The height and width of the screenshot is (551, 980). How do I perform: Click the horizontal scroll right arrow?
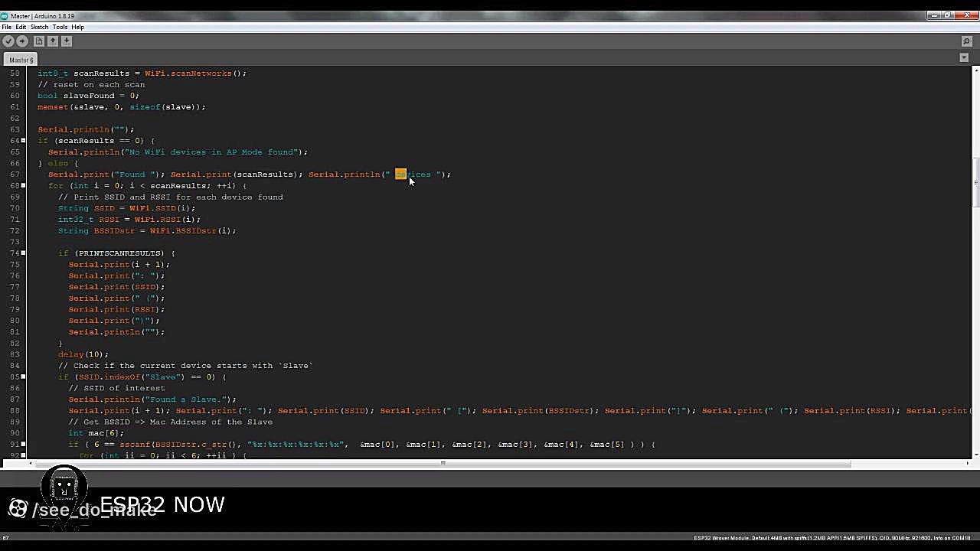(967, 463)
